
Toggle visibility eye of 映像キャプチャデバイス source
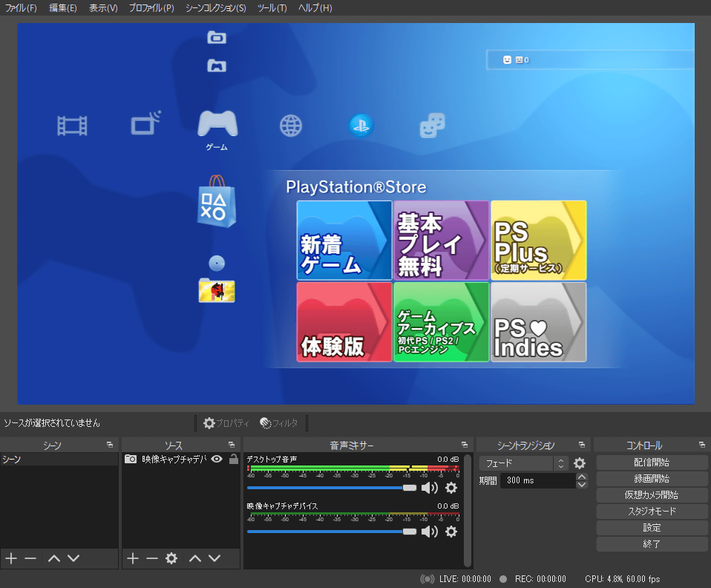pos(217,459)
